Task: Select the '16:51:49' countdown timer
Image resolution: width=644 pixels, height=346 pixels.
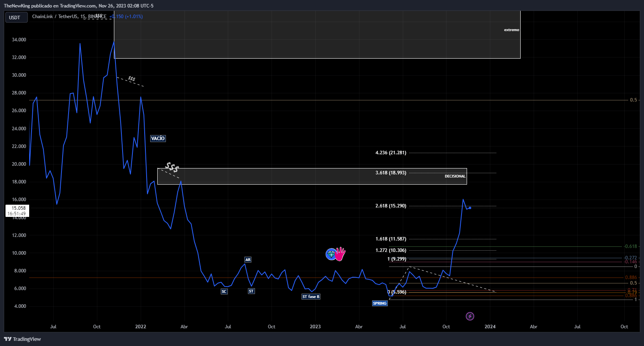Action: (x=17, y=214)
